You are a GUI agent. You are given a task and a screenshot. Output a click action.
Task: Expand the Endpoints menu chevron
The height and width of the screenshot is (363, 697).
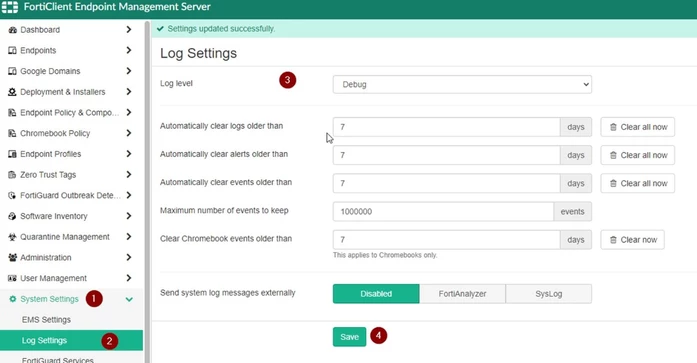[x=128, y=50]
